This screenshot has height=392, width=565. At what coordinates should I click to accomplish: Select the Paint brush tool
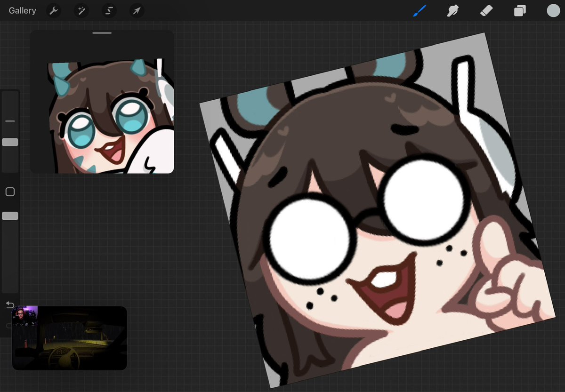coord(419,10)
